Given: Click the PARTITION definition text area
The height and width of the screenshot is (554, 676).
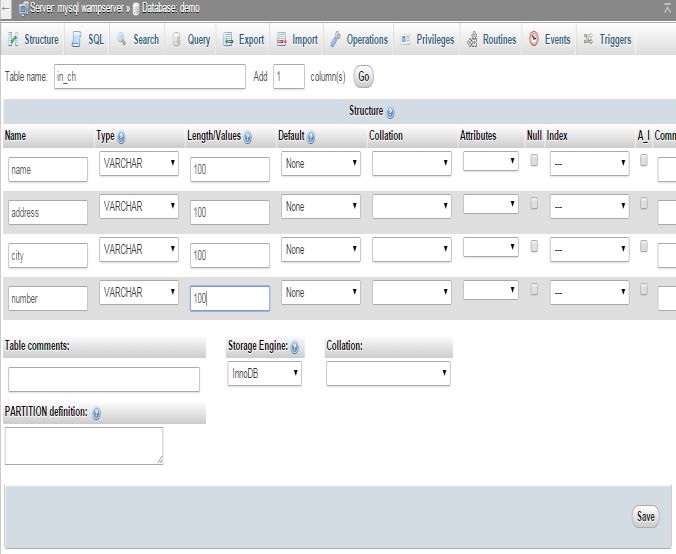Looking at the screenshot, I should 84,446.
